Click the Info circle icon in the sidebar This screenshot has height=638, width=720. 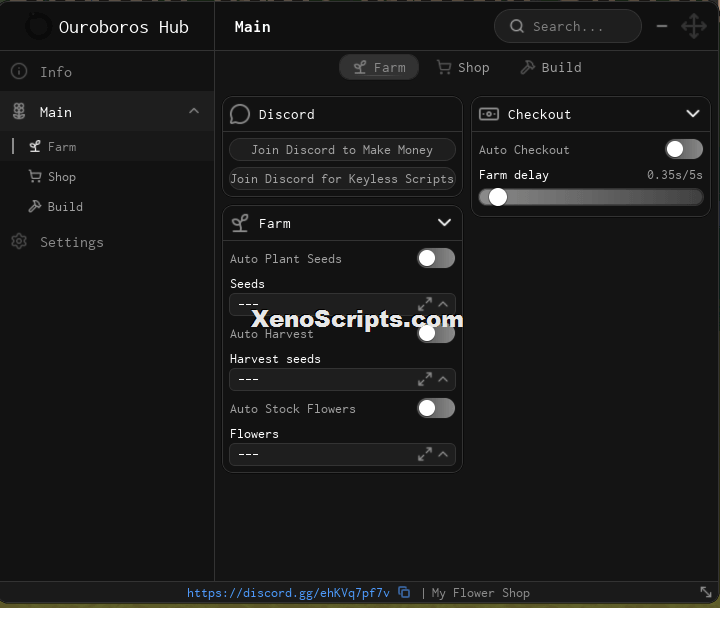click(x=19, y=71)
